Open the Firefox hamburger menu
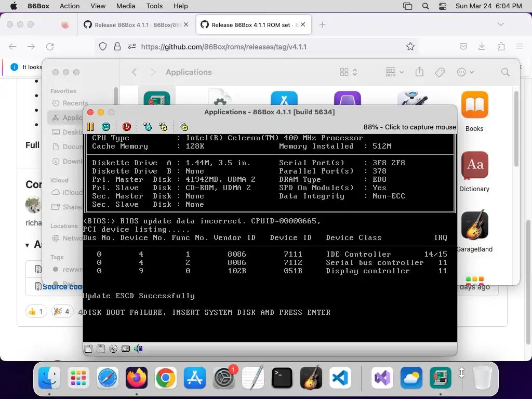 point(520,46)
